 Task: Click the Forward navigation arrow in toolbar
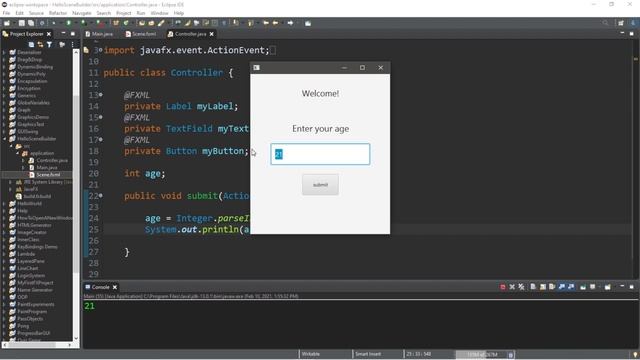pyautogui.click(x=290, y=23)
